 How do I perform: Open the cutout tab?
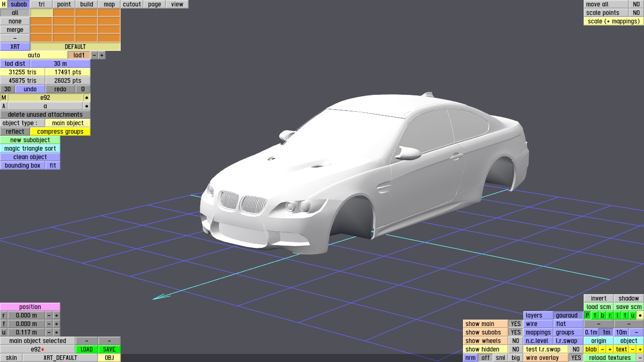(x=132, y=4)
